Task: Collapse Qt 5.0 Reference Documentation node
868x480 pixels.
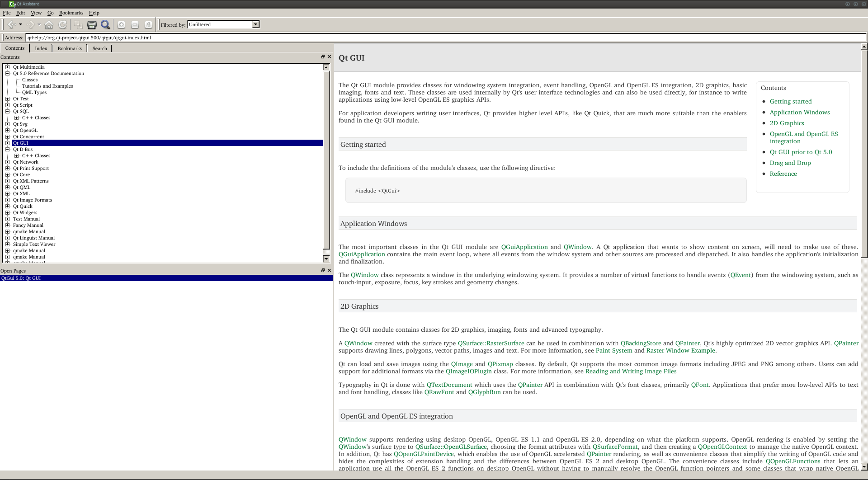Action: pyautogui.click(x=8, y=73)
